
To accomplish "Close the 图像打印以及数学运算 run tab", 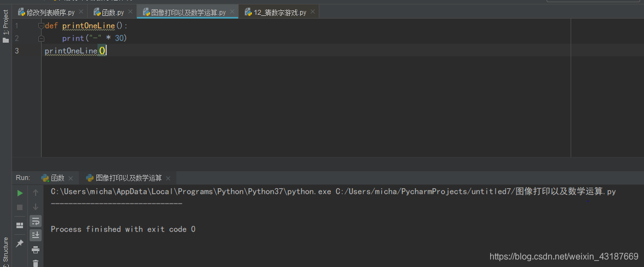I will click(168, 178).
